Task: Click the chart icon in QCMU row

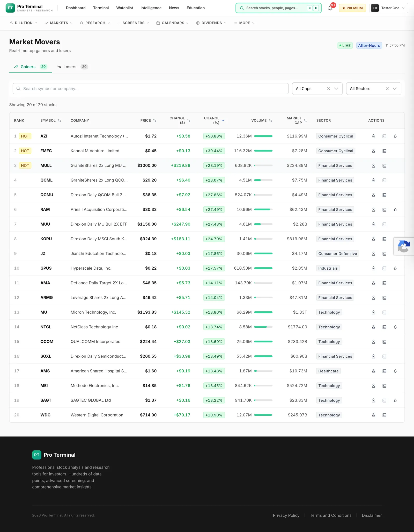Action: point(385,195)
